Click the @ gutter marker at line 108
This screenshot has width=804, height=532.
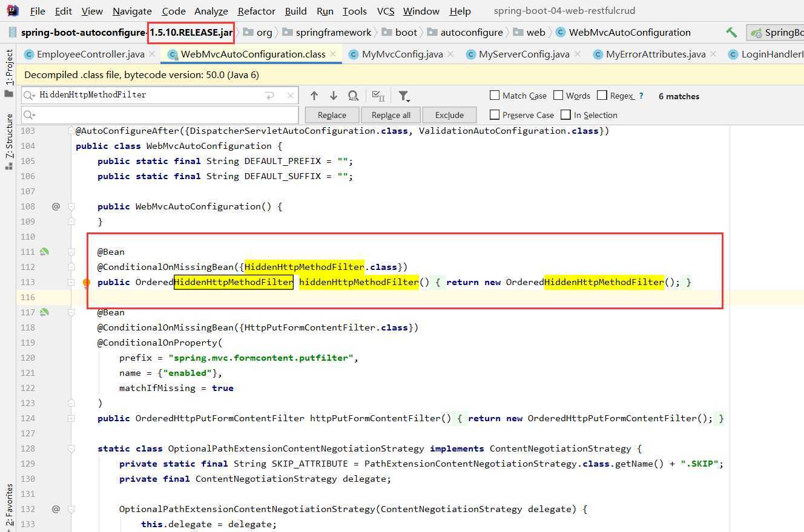(x=56, y=206)
